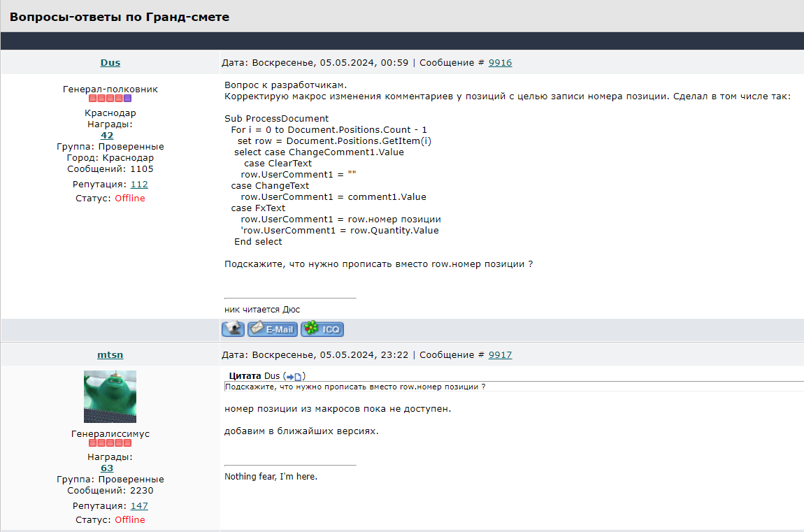Open Dus reputation value 112

click(139, 185)
